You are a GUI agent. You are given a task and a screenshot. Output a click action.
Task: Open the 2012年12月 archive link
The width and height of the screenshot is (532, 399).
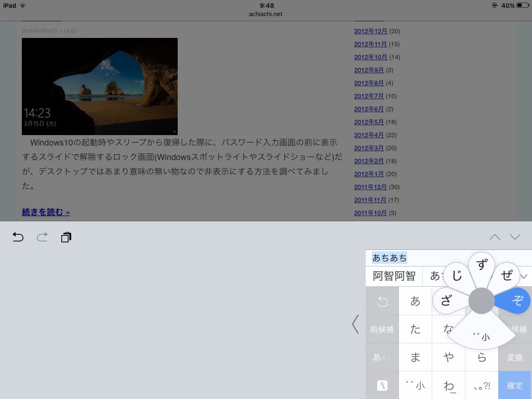click(x=370, y=31)
